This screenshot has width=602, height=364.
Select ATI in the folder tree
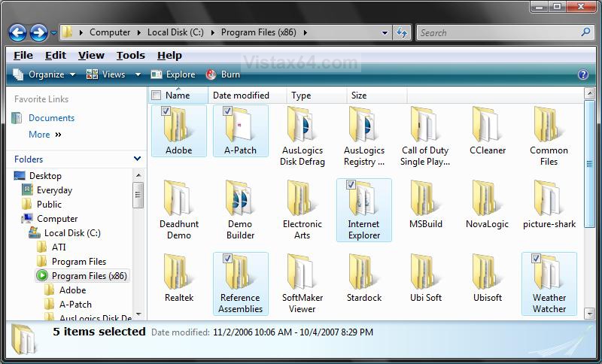click(59, 247)
